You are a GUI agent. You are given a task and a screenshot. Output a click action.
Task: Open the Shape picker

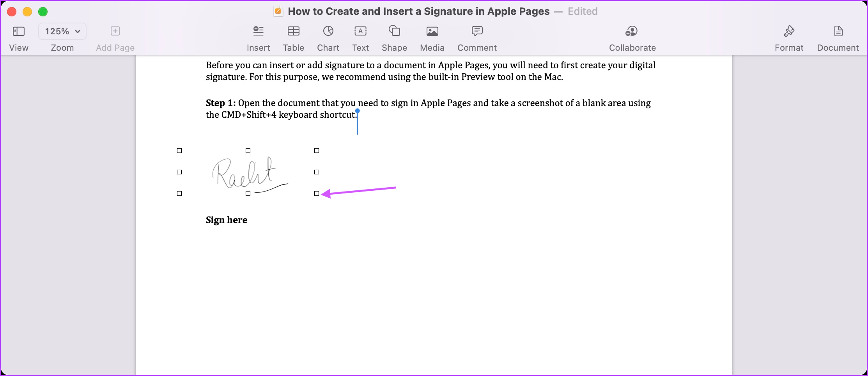tap(394, 31)
